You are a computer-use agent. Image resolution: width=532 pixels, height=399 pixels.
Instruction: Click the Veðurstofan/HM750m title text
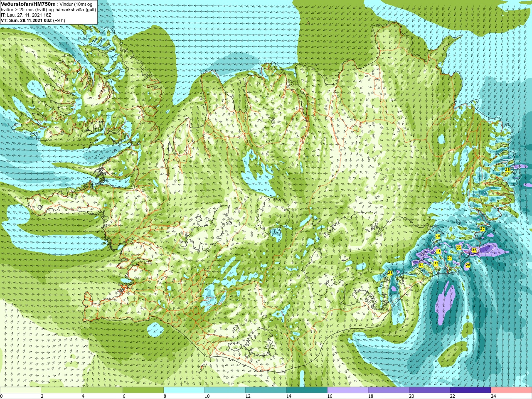pos(28,4)
